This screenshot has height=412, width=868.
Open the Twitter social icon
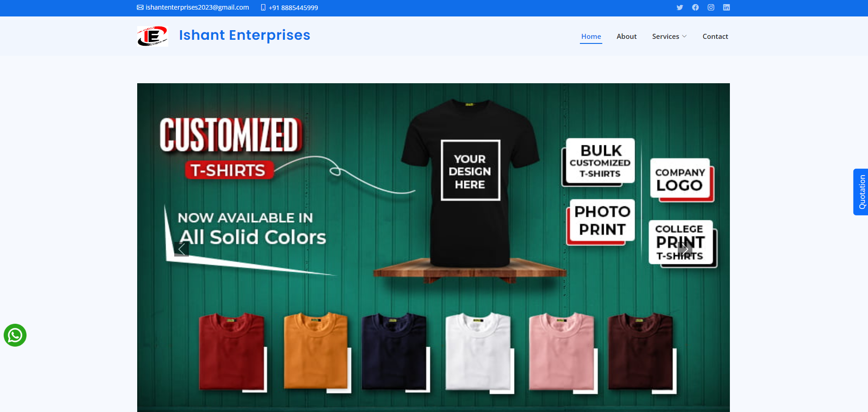pyautogui.click(x=680, y=7)
